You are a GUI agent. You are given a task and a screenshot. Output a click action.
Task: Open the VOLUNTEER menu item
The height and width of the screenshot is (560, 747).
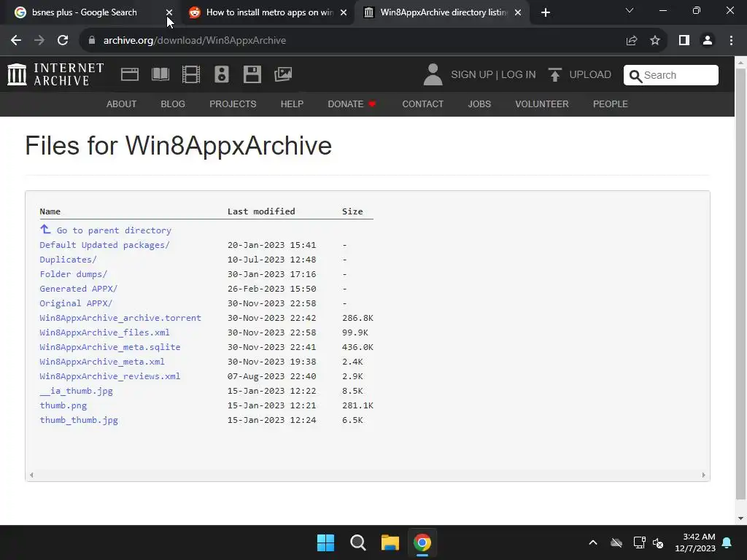coord(542,104)
